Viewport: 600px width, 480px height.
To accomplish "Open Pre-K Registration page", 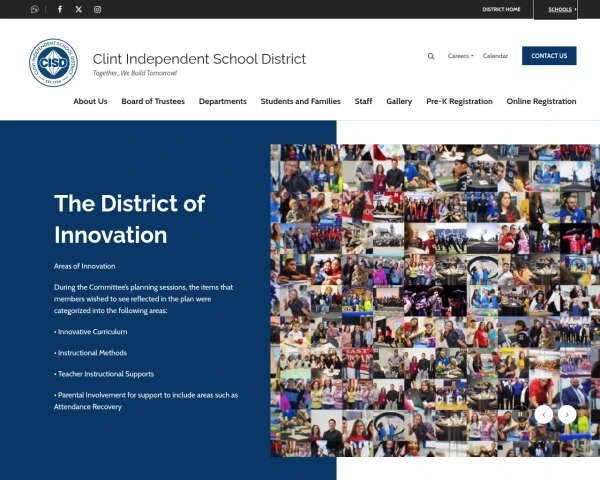I will 459,101.
